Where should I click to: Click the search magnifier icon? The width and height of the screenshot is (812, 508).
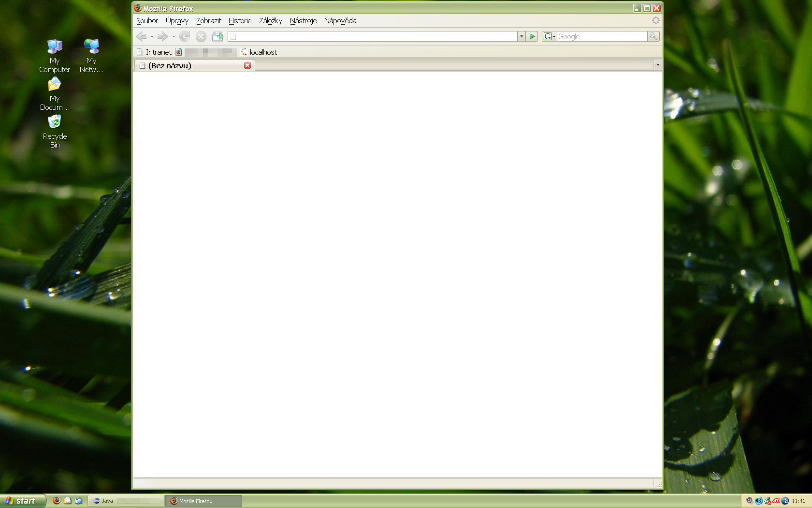653,36
